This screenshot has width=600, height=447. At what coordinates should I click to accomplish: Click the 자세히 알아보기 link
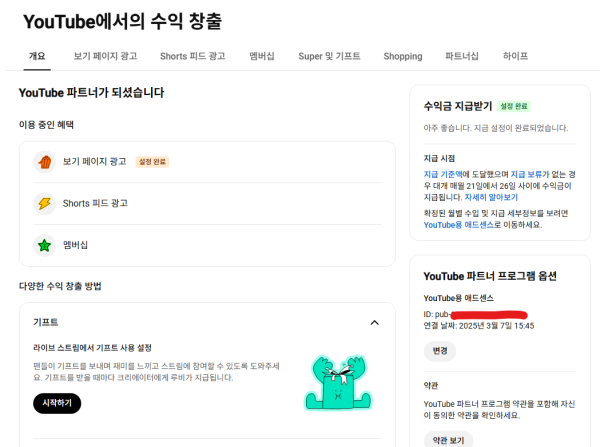(491, 197)
